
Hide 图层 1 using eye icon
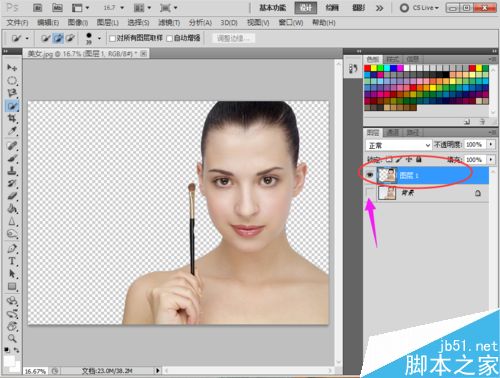coord(370,175)
